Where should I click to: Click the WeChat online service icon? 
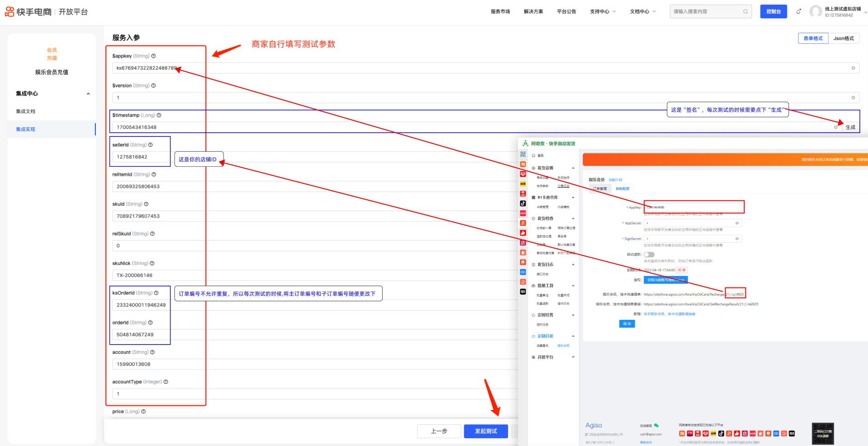pos(656,425)
